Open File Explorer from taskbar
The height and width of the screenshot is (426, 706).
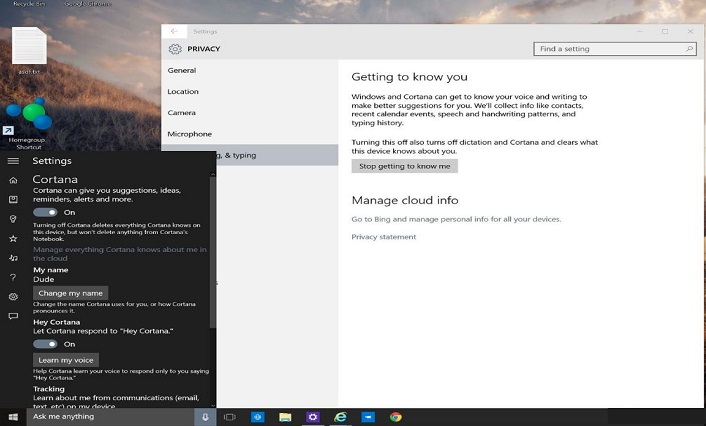pos(285,417)
